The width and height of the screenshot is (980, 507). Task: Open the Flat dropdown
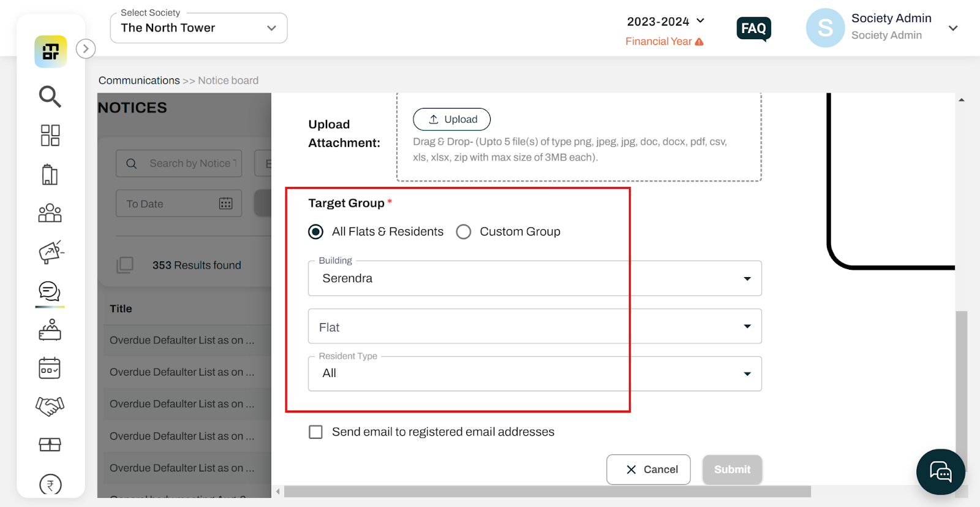tap(535, 326)
